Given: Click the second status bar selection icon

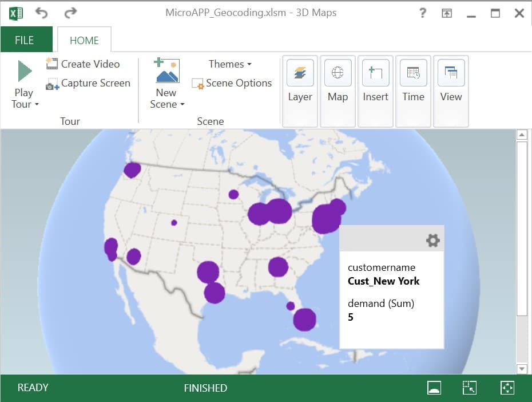Looking at the screenshot, I should click(x=470, y=388).
